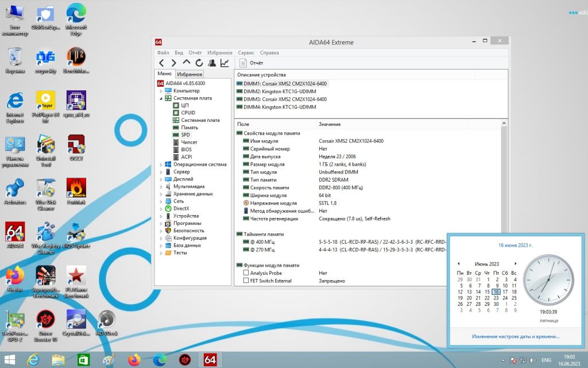
Task: Open the PotPlayer 64 bit shortcut
Action: (46, 106)
